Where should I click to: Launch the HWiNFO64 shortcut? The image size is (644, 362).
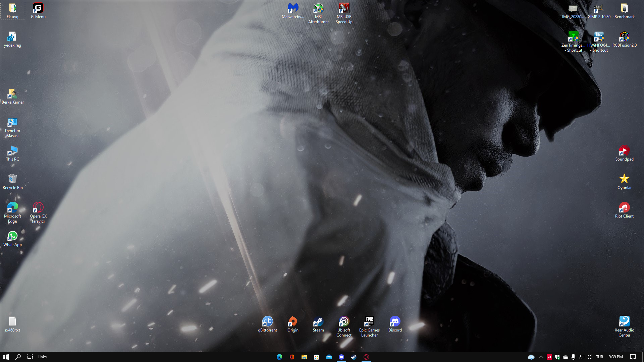pyautogui.click(x=599, y=42)
